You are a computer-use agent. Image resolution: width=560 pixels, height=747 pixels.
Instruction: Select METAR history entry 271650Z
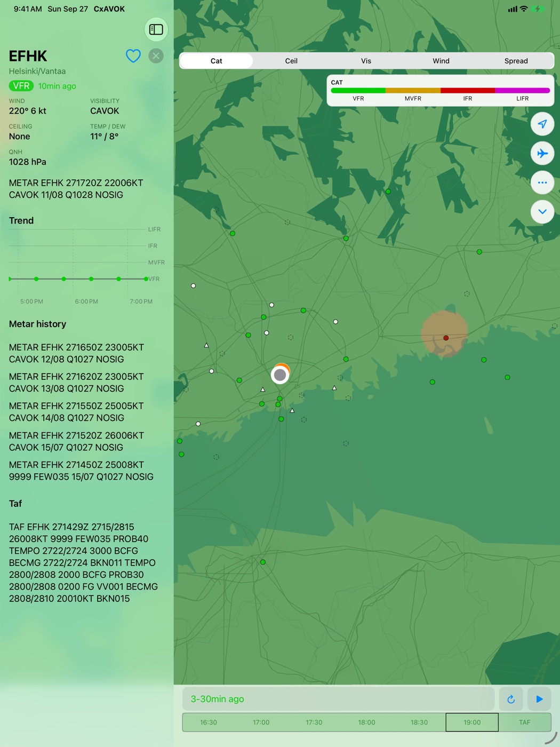76,353
